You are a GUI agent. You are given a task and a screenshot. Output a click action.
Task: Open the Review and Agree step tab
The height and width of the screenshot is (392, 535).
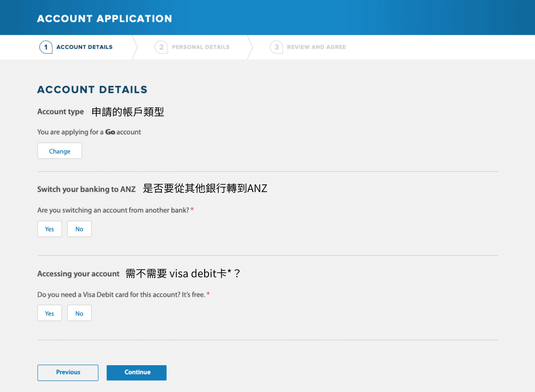[308, 47]
